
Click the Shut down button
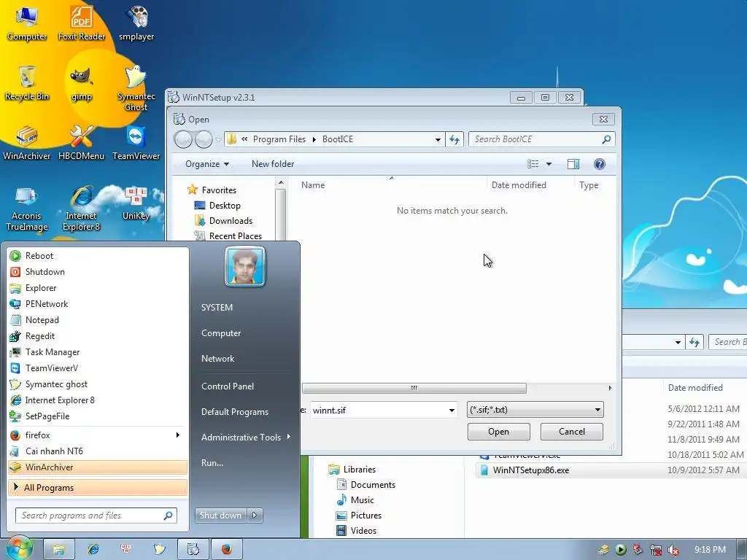tap(221, 516)
